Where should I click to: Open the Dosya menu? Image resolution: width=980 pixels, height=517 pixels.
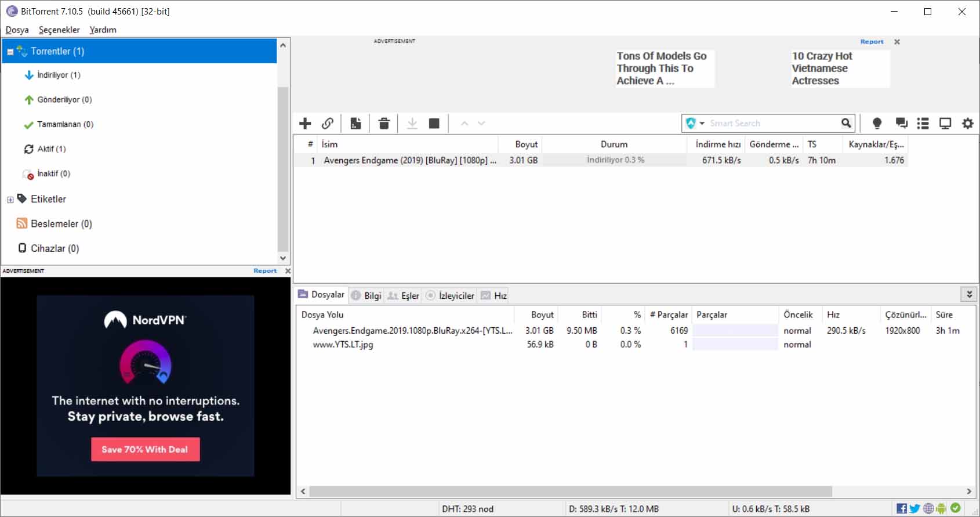(17, 30)
